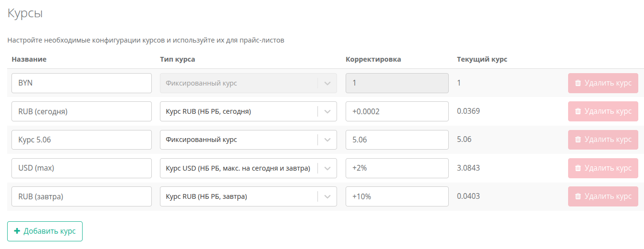
Task: Expand chevron of Курс 5.06 type selector
Action: click(327, 140)
